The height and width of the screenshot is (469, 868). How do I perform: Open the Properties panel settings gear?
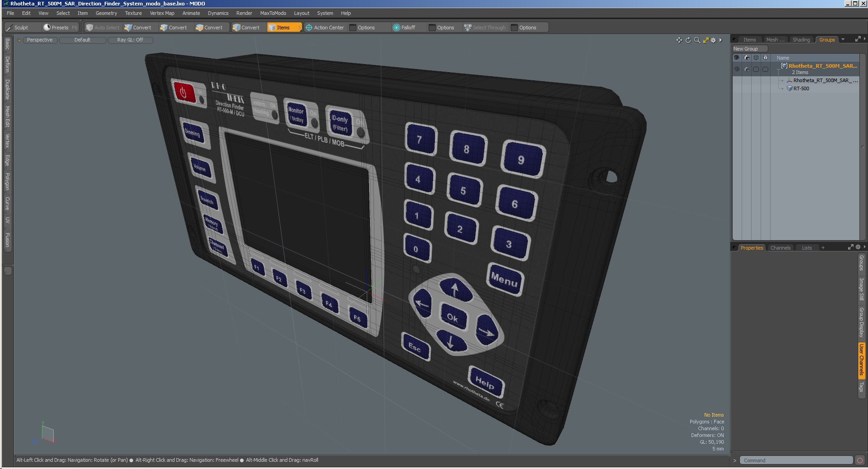click(858, 247)
